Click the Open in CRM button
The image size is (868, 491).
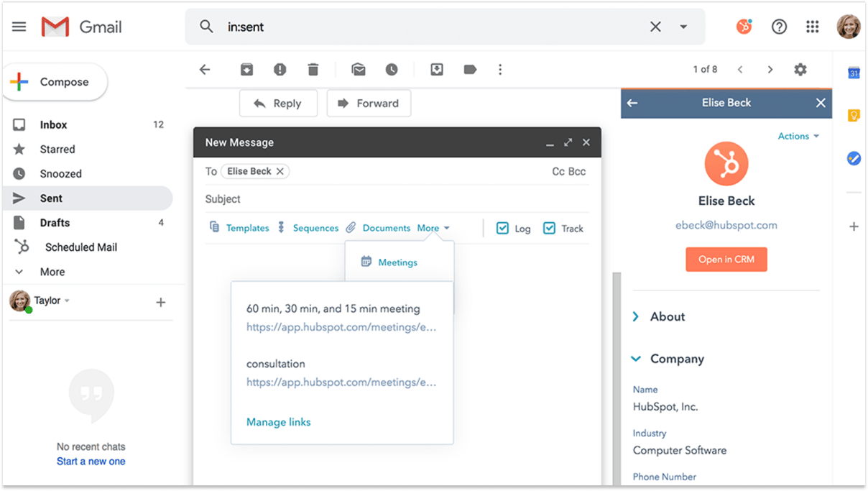[726, 260]
